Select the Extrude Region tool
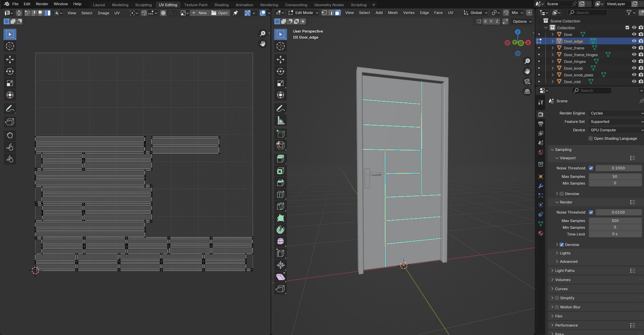 point(280,159)
